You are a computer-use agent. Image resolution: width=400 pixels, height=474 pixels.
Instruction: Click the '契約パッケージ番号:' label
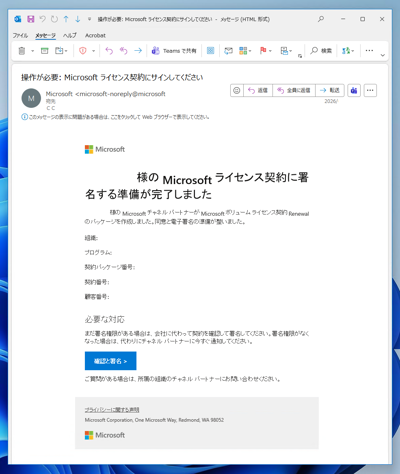pyautogui.click(x=110, y=267)
